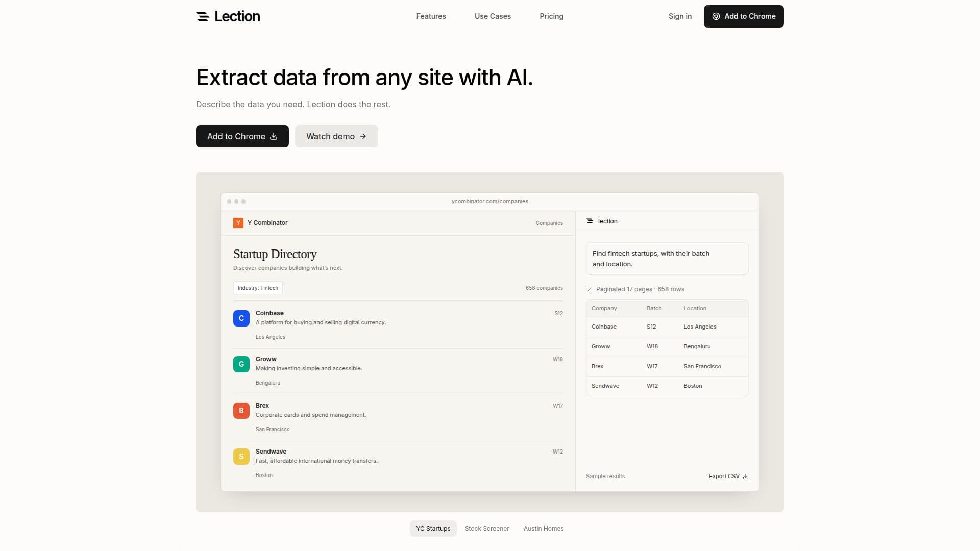Click the blue Coinbase C avatar
The height and width of the screenshot is (551, 980).
pyautogui.click(x=241, y=318)
